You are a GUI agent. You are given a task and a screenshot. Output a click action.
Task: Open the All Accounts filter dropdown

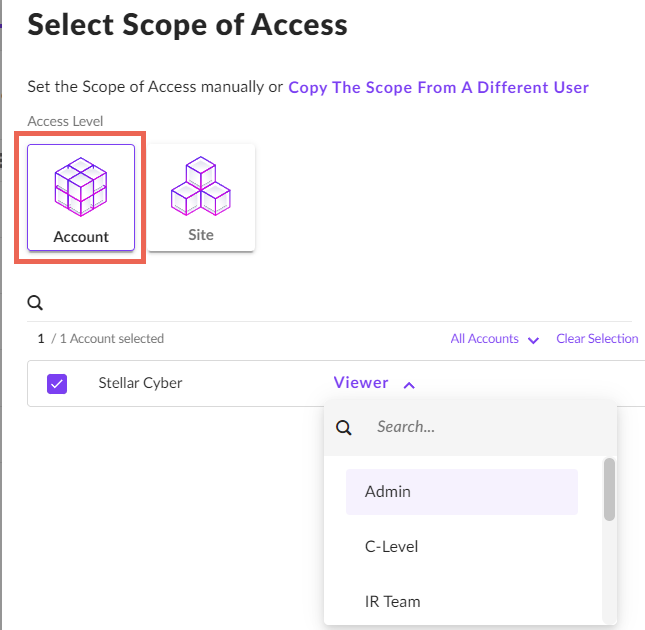click(x=485, y=339)
